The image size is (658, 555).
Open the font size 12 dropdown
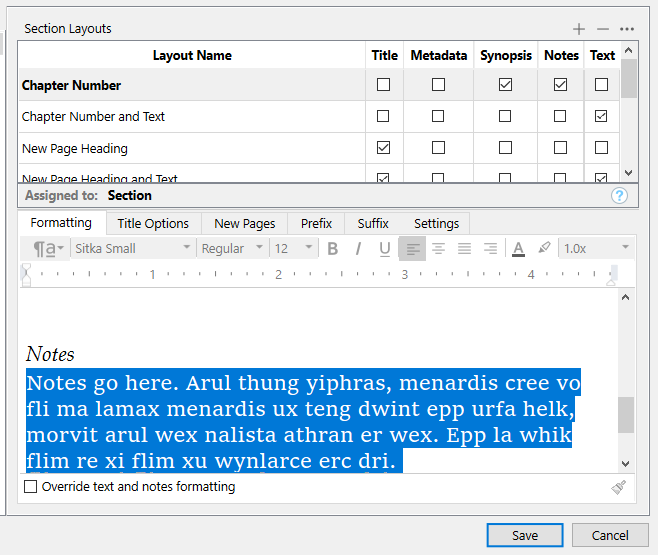pos(295,249)
